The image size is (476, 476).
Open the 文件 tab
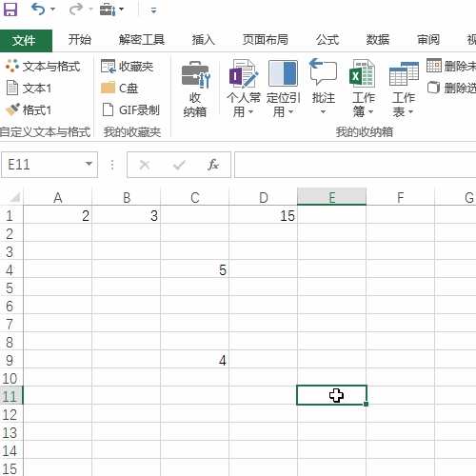coord(26,40)
